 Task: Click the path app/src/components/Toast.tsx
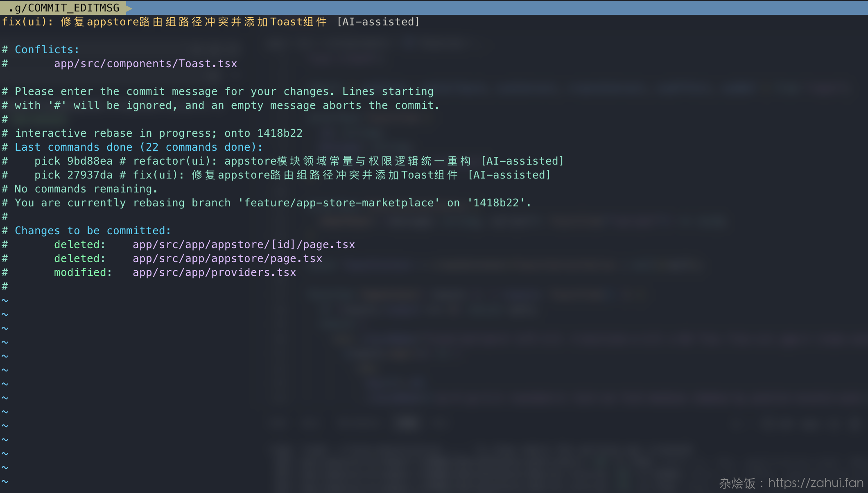[145, 63]
